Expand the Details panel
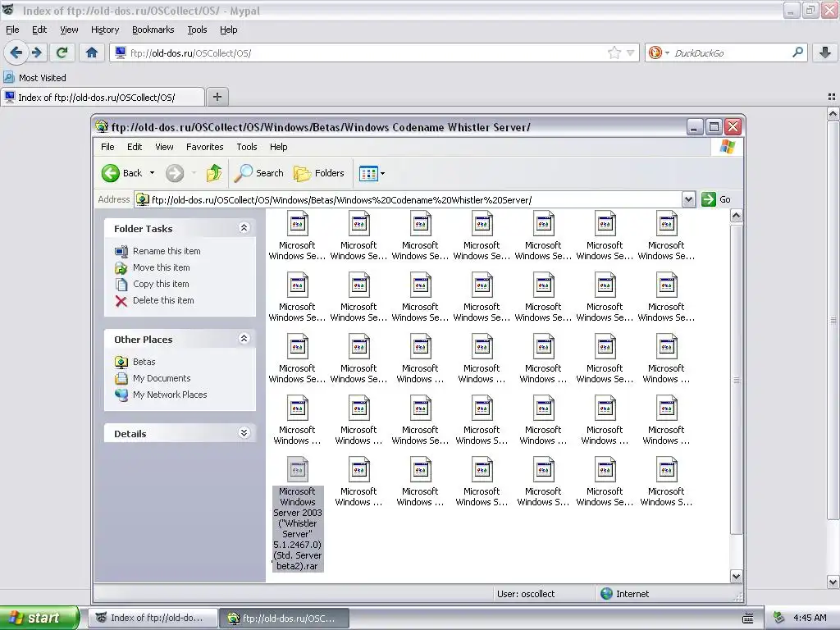This screenshot has height=630, width=840. click(244, 433)
